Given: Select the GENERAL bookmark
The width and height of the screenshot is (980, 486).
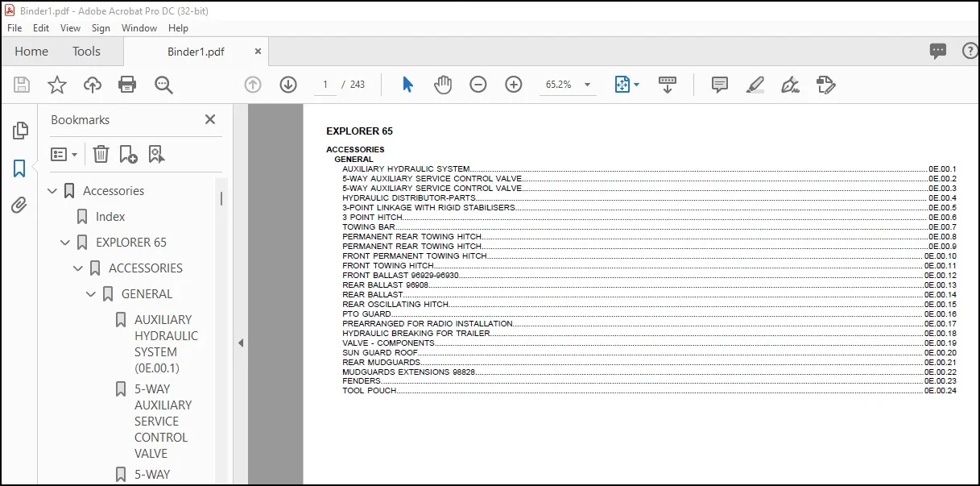Looking at the screenshot, I should [147, 294].
